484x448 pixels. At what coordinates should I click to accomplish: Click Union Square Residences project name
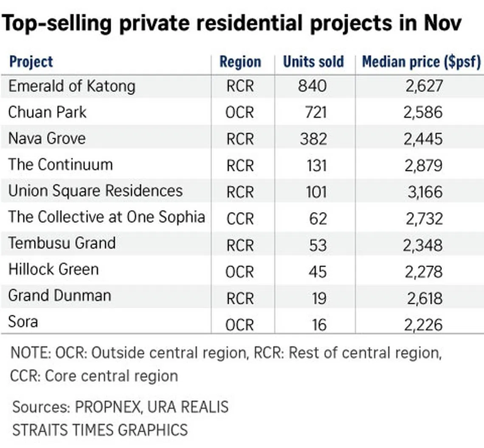[x=96, y=191]
